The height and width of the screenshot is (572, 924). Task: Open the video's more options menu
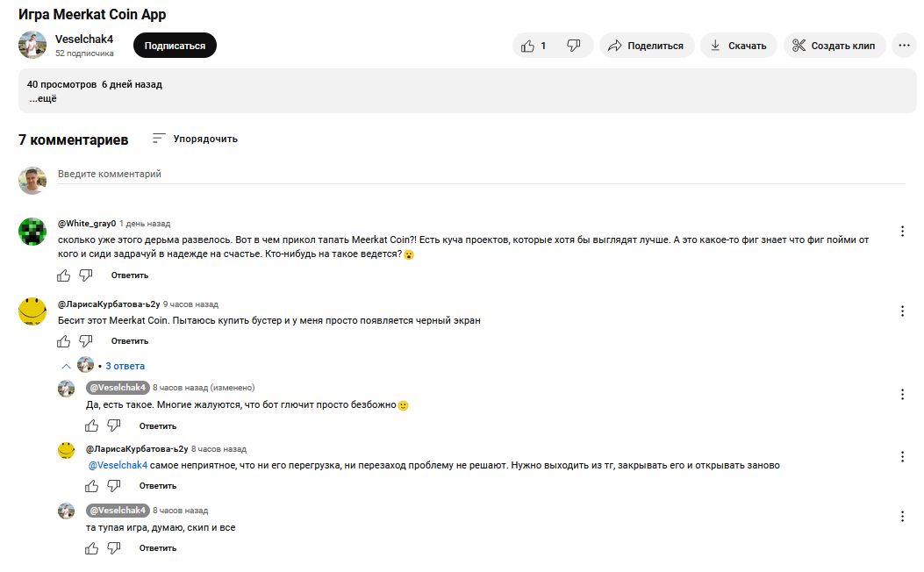(904, 45)
